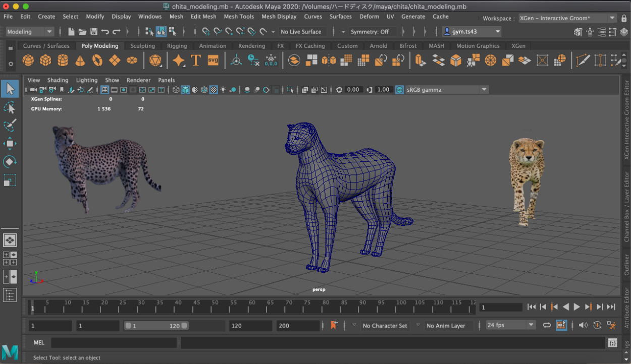Toggle playback loop mode

point(547,325)
